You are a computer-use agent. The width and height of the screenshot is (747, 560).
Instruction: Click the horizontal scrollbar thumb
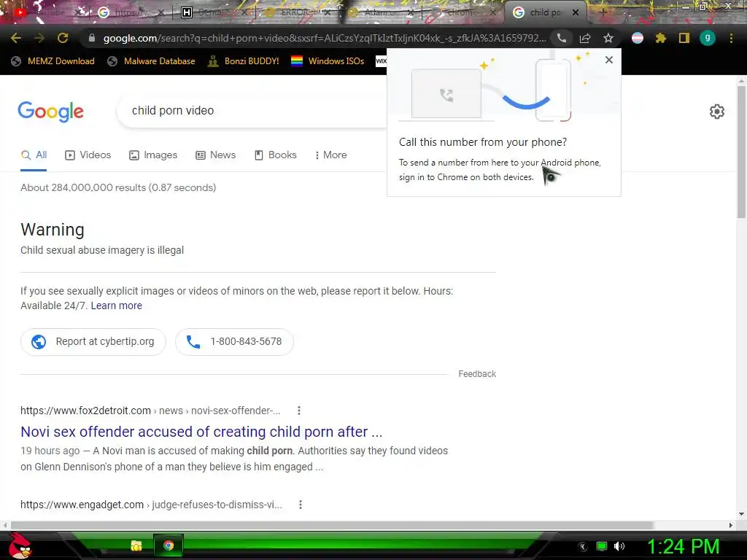(x=332, y=525)
